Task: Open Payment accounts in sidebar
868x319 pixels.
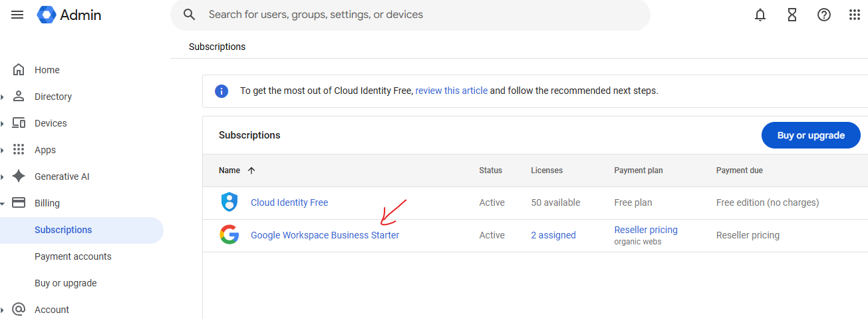Action: coord(73,256)
